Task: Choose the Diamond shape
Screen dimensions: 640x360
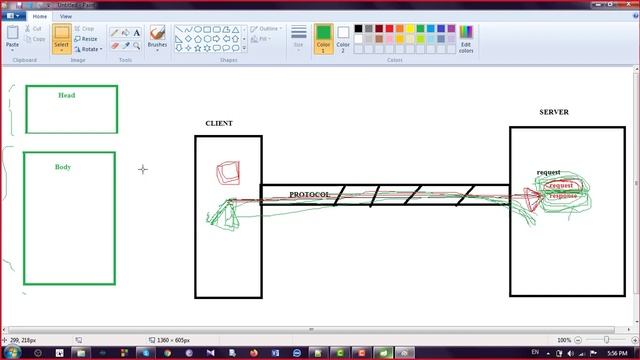Action: 188,39
